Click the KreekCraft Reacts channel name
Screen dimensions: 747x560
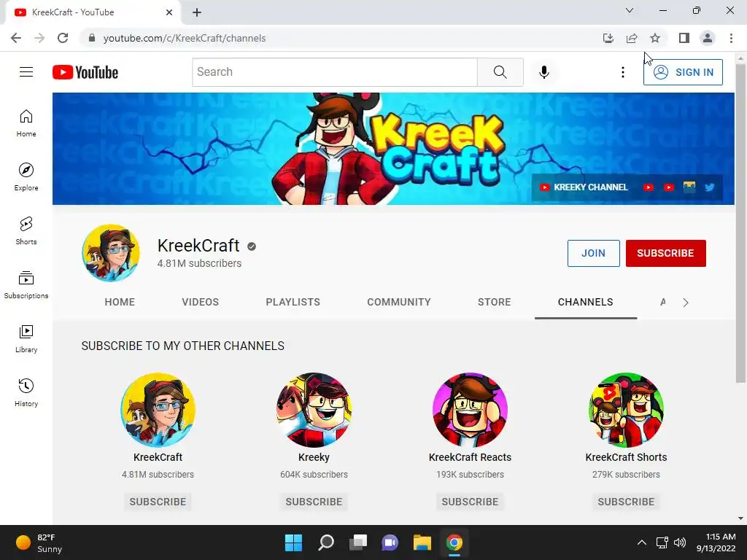point(471,457)
